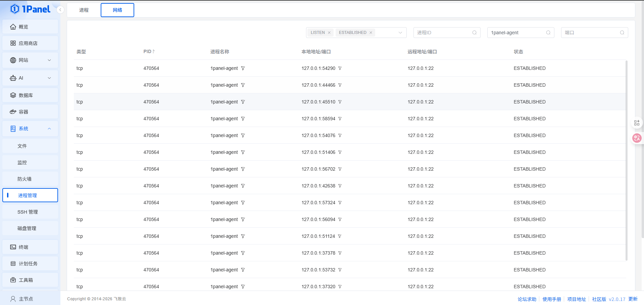Screen dimensions: 644x305
Task: Click the filter icon beside port 54290
Action: [x=340, y=68]
